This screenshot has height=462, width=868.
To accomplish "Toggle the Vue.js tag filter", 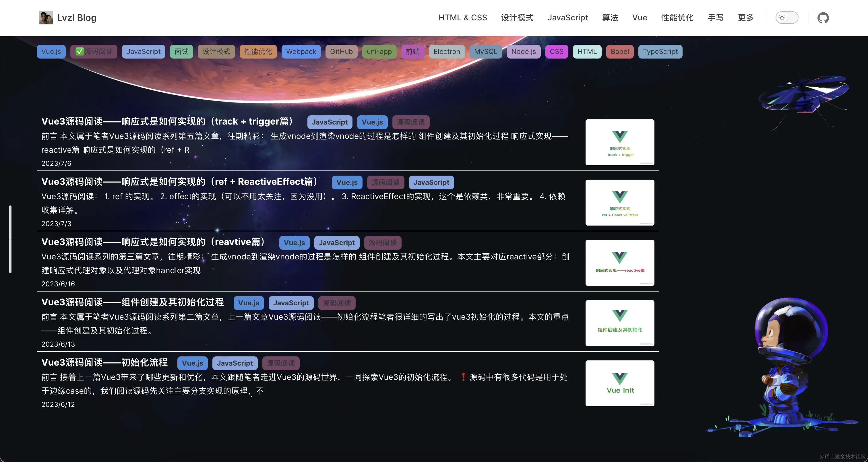I will (51, 52).
